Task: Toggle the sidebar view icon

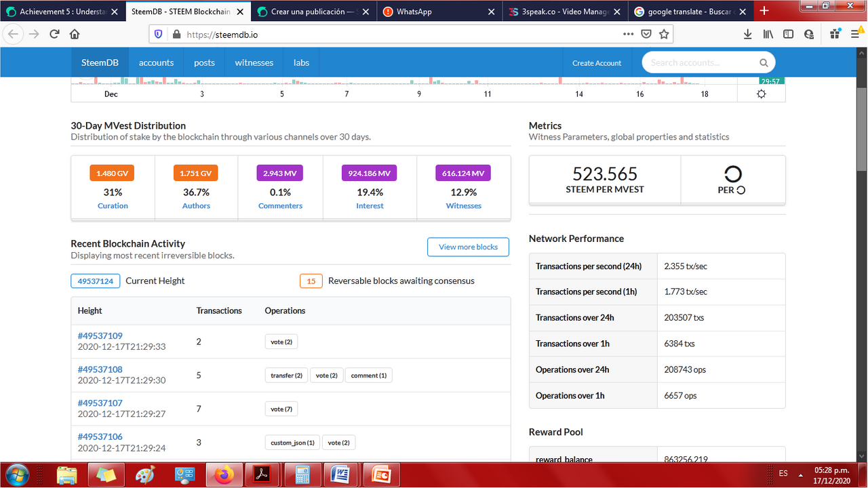Action: point(788,34)
